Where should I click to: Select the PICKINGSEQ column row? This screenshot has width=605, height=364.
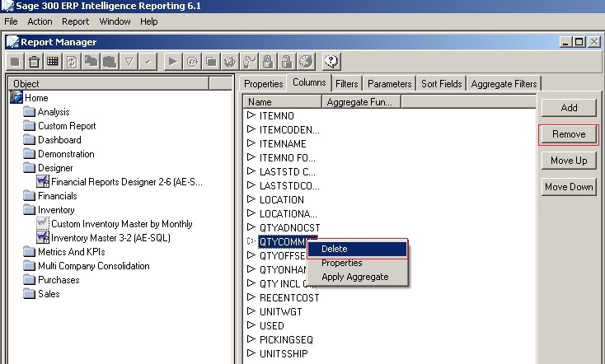(286, 340)
